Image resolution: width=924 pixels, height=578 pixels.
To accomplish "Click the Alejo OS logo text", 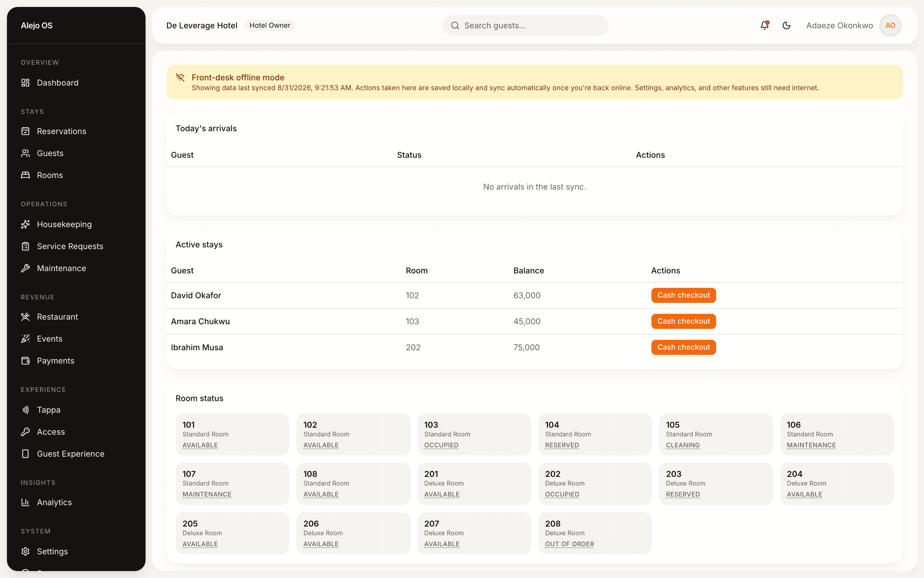I will (37, 25).
